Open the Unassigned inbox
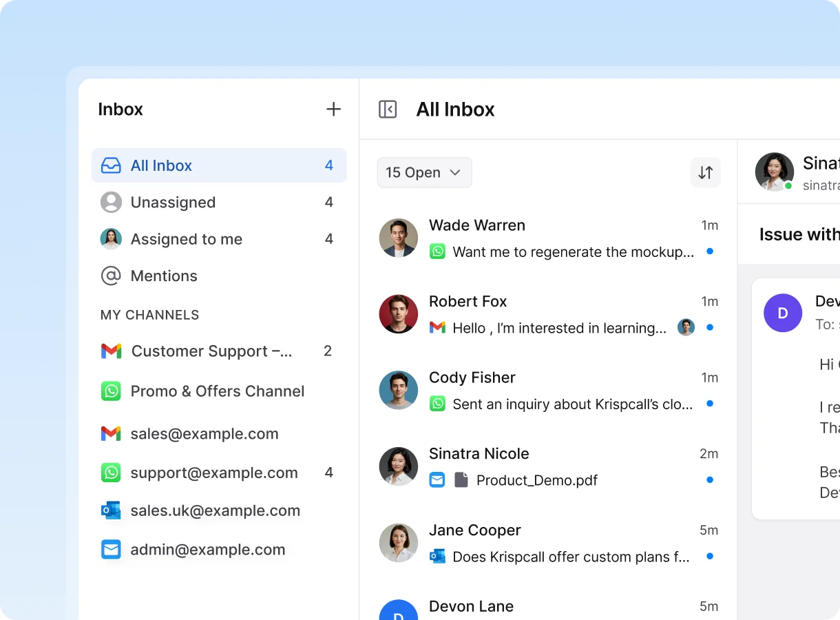840x620 pixels. (x=219, y=202)
